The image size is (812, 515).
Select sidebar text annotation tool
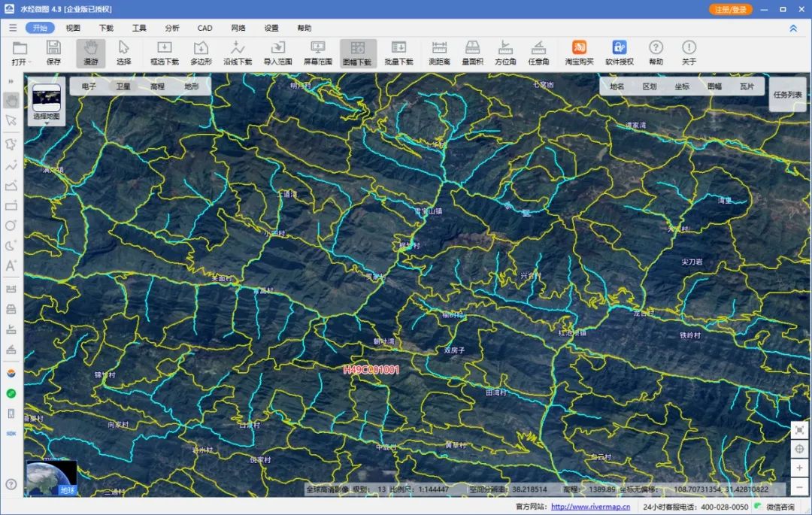[11, 265]
